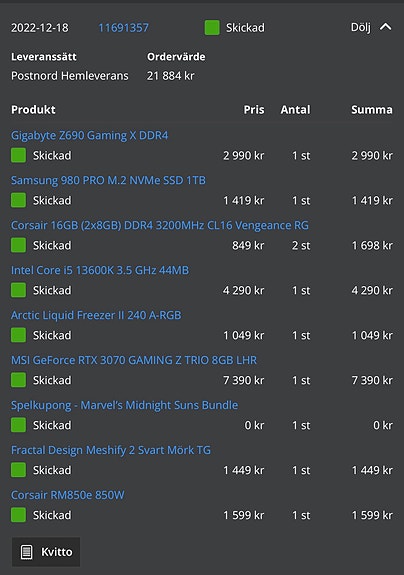Viewport: 404px width, 575px height.
Task: Click green status icon for Corsair RM850e
Action: tap(18, 515)
